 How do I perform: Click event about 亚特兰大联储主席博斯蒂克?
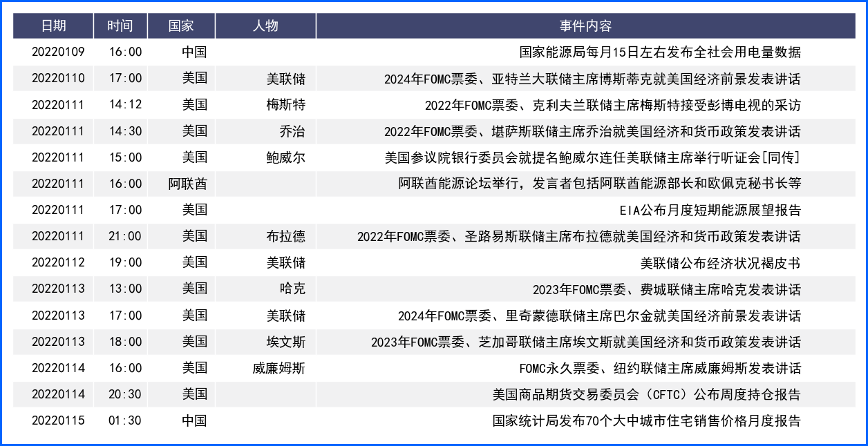[x=593, y=78]
